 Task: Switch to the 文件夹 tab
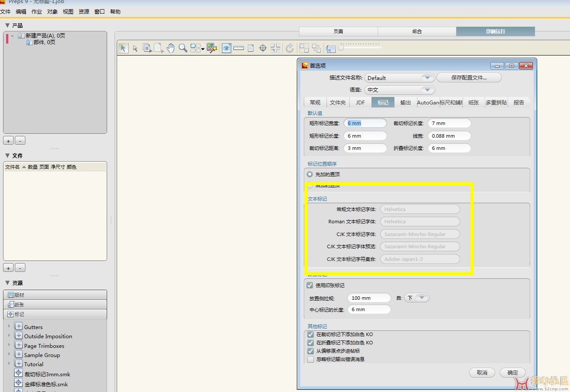pos(337,102)
